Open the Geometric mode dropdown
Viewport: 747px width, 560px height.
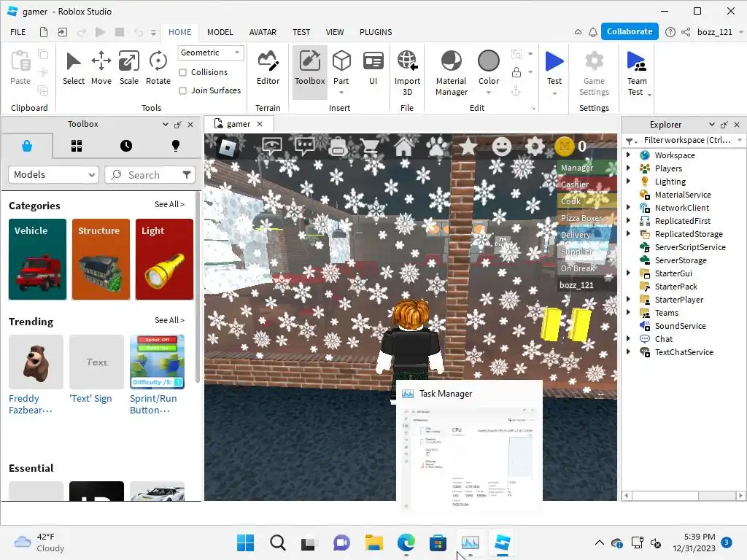click(211, 52)
